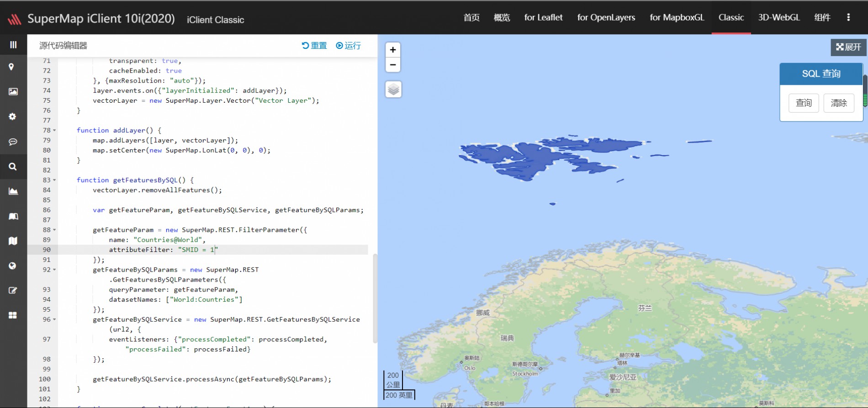Click line number 100 in gutter

click(45, 379)
